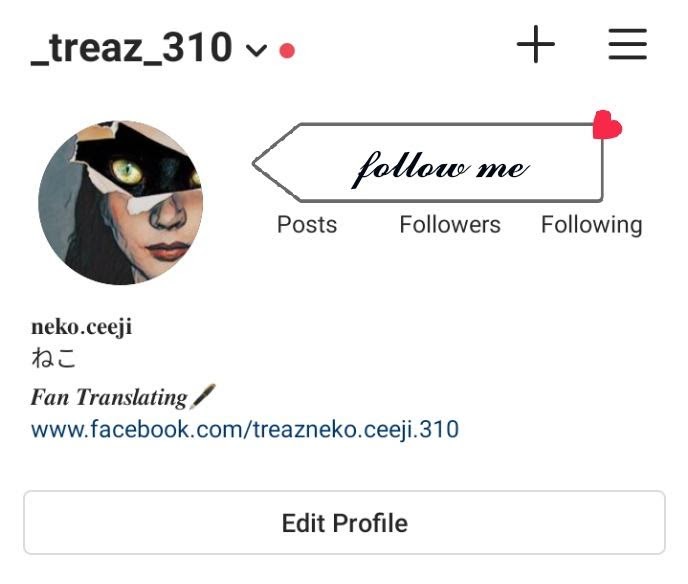Screen dimensions: 688x584
Task: Click the pen emoji in bio
Action: [x=203, y=396]
